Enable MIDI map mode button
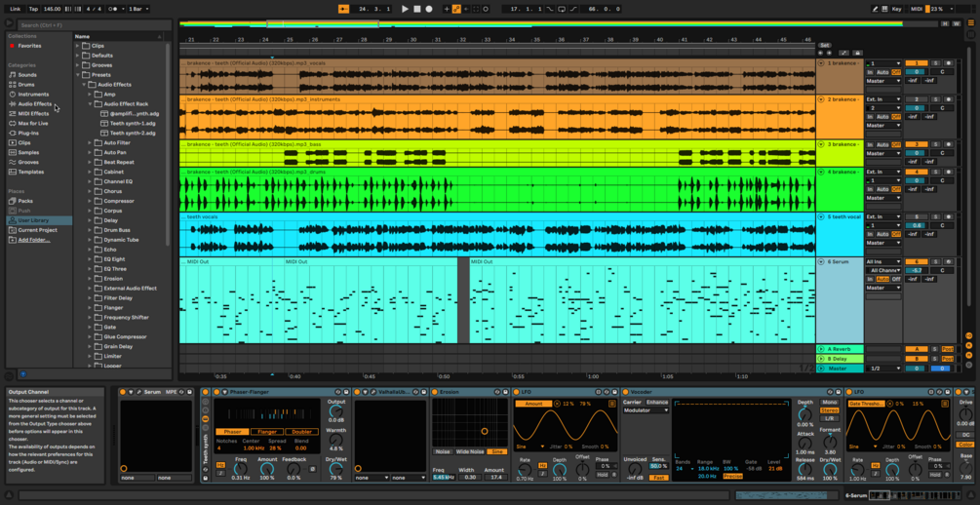The width and height of the screenshot is (980, 505). [x=917, y=9]
